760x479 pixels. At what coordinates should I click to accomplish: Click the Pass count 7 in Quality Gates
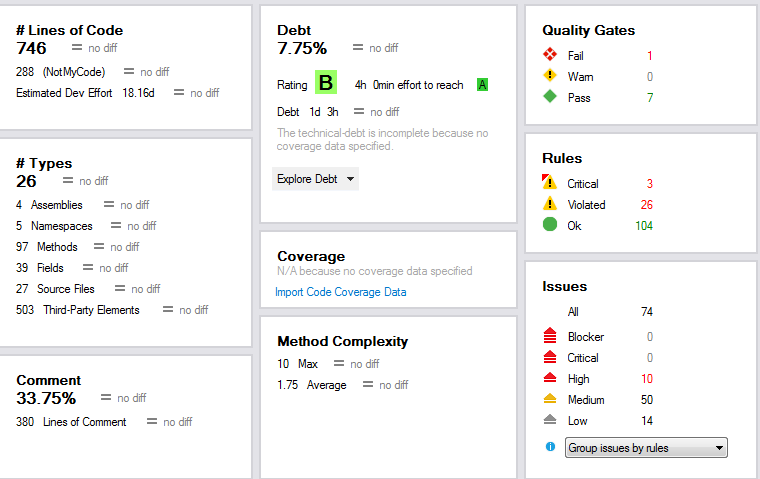pyautogui.click(x=650, y=98)
